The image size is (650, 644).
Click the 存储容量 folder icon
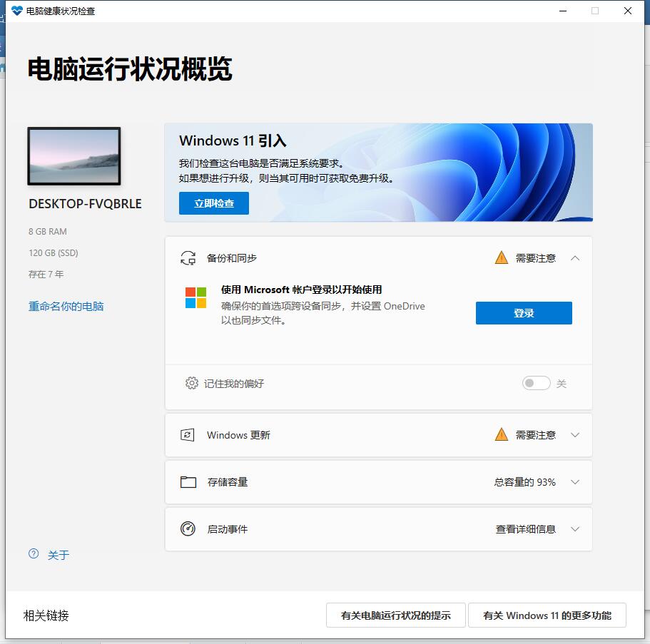(x=188, y=482)
